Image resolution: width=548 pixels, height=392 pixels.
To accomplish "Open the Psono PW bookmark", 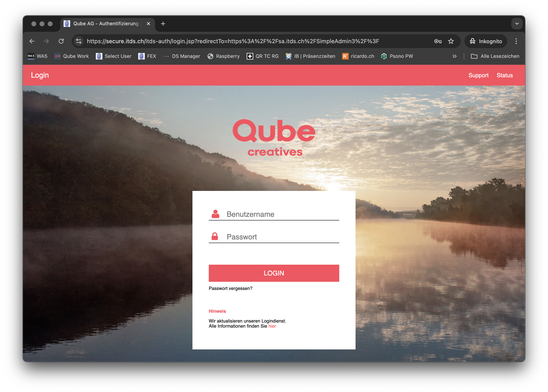I will [397, 56].
